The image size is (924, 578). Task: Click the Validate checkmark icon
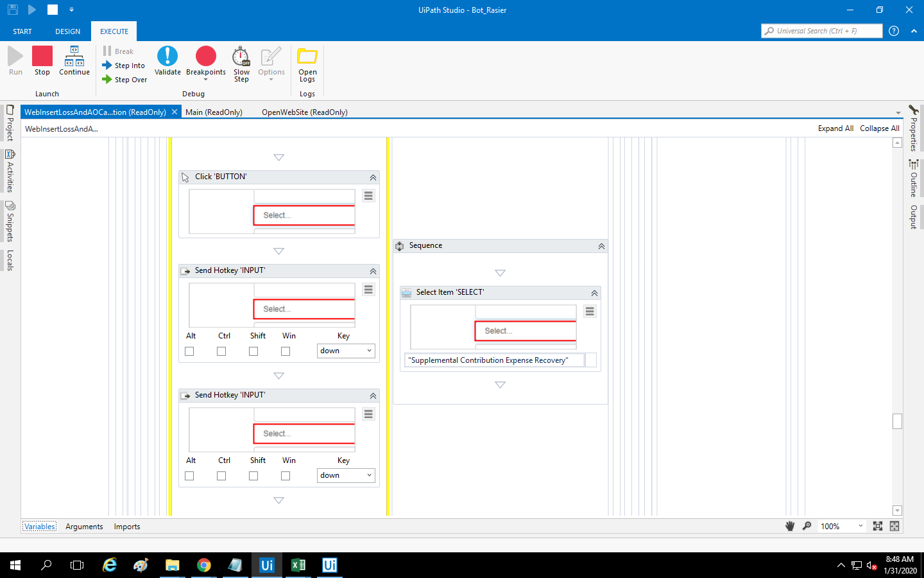167,56
